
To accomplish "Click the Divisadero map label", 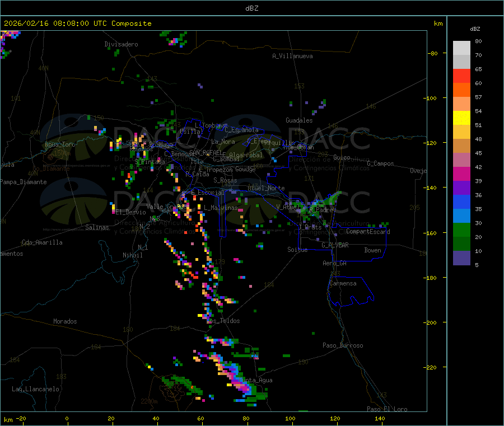I will click(x=121, y=44).
